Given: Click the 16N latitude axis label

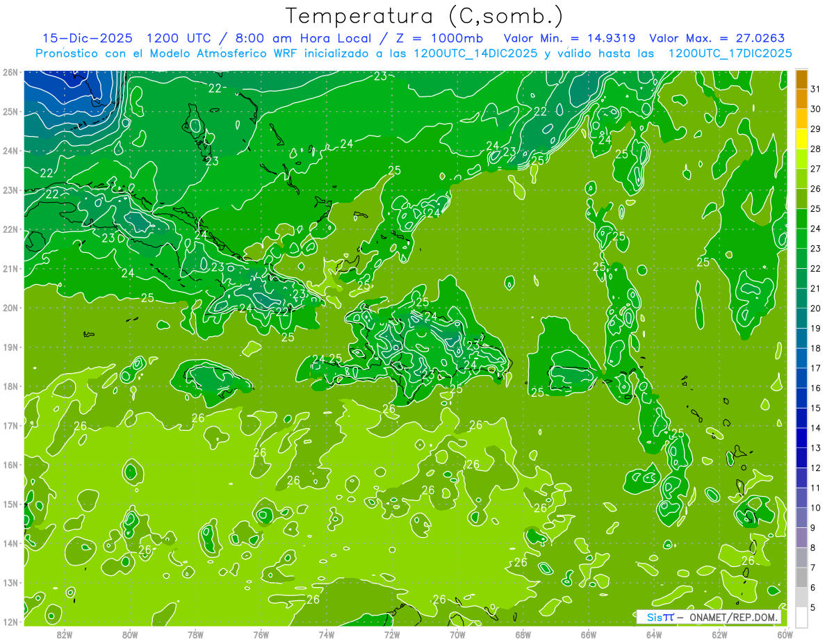Looking at the screenshot, I should click(10, 465).
